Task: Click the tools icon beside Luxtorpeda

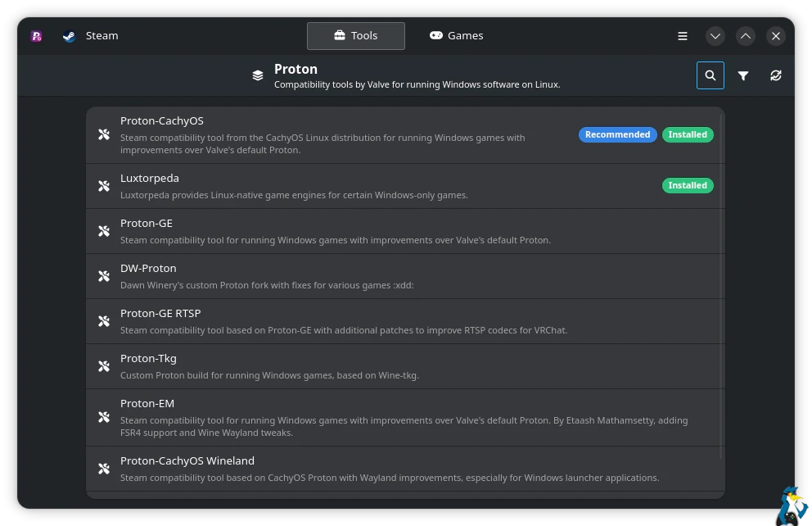Action: pos(104,186)
